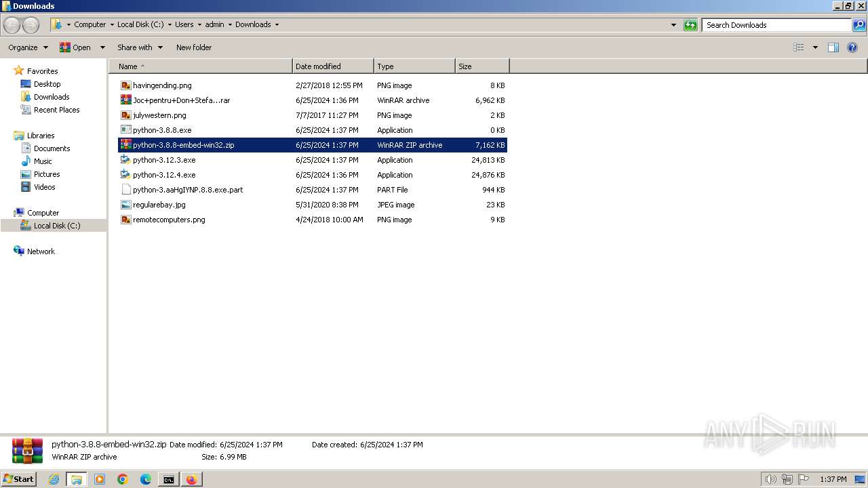The height and width of the screenshot is (488, 868).
Task: Click the Start button
Action: [19, 479]
